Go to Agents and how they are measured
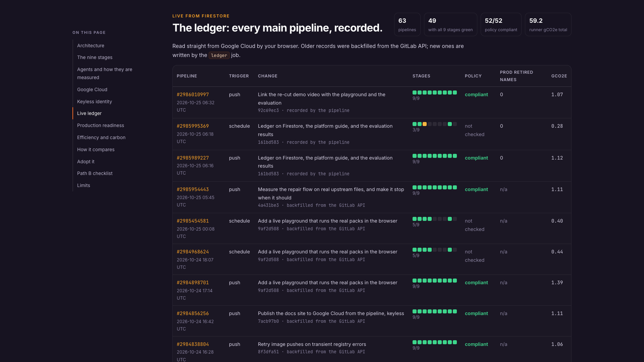 (105, 73)
